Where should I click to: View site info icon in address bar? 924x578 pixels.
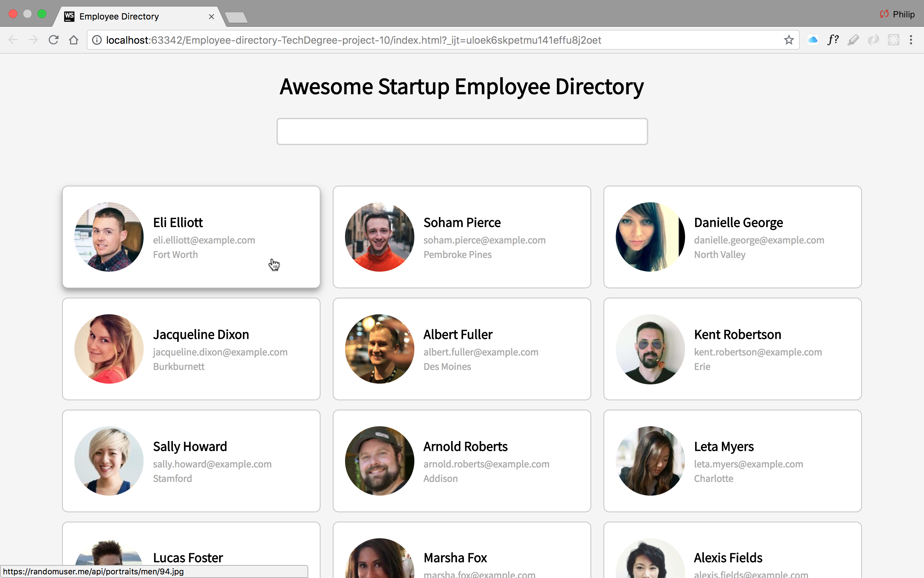97,40
